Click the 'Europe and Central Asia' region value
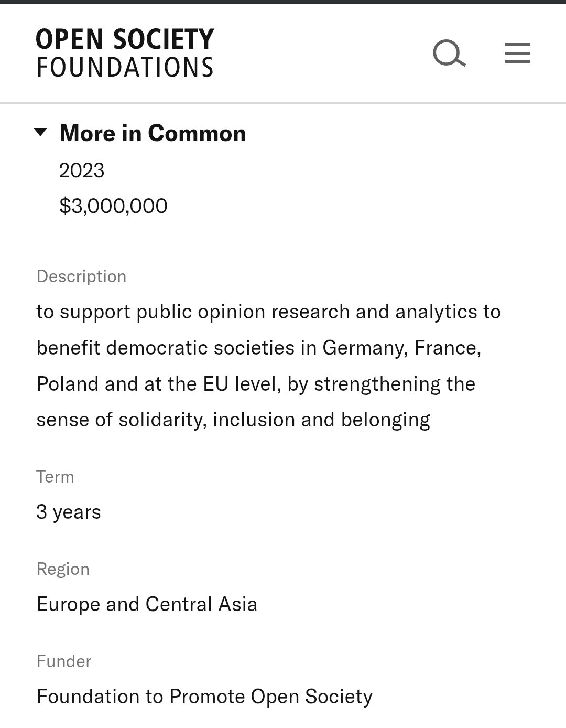Image resolution: width=566 pixels, height=728 pixels. [147, 604]
